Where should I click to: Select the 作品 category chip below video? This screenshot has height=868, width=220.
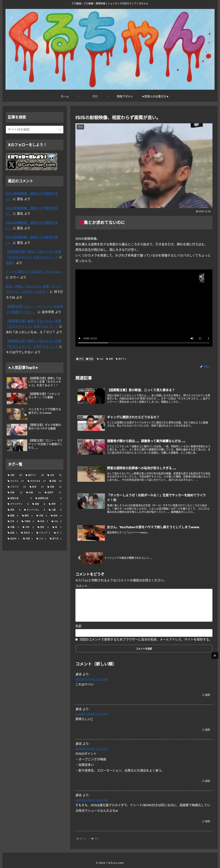[x=89, y=359]
